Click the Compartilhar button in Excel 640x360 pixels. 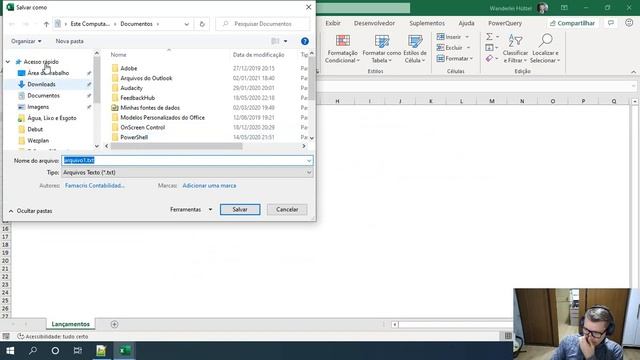click(x=572, y=23)
